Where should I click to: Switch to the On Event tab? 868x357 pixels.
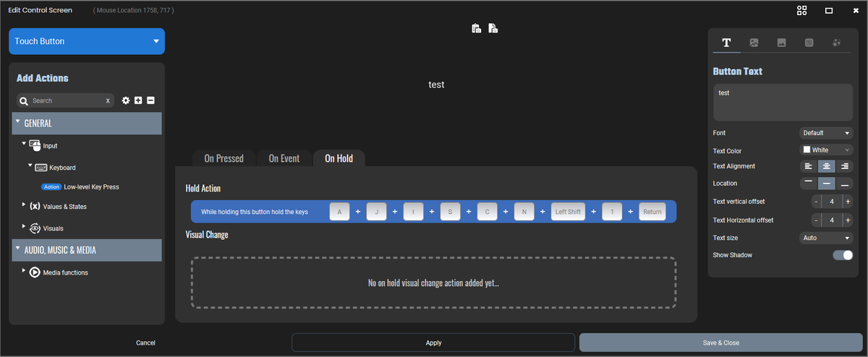pos(284,158)
